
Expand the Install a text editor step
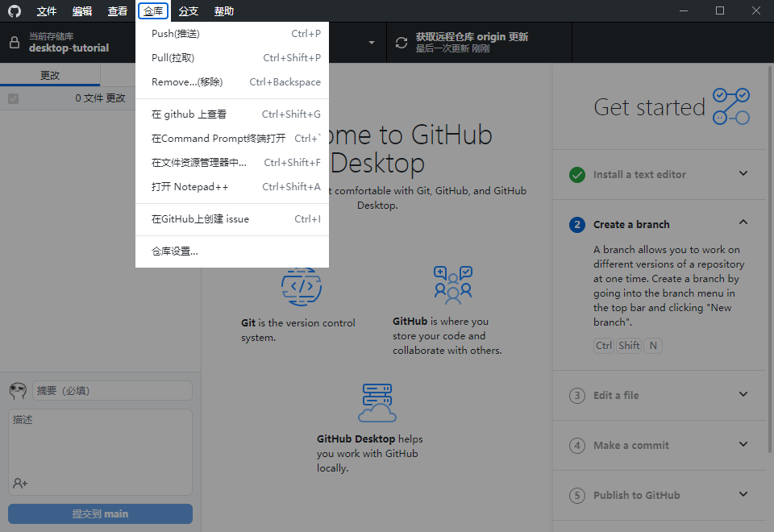(x=743, y=173)
